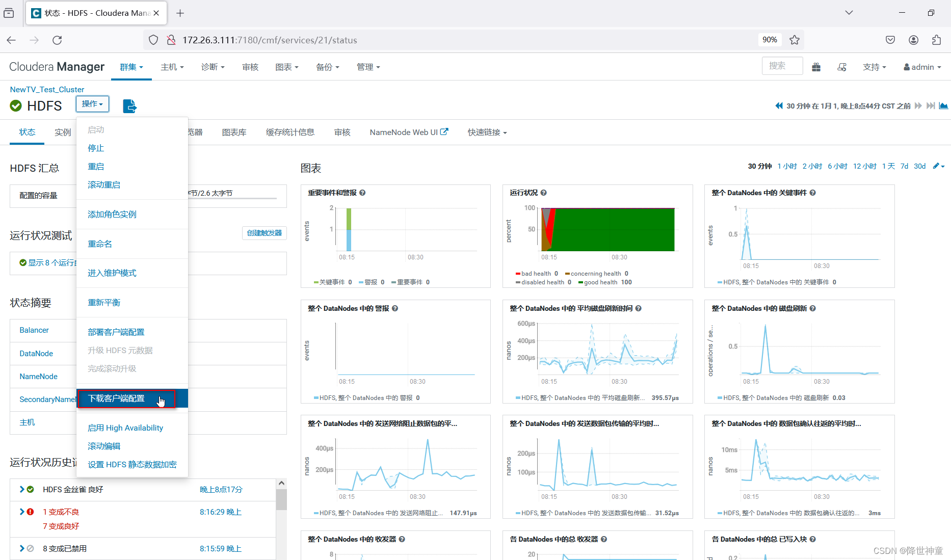The height and width of the screenshot is (560, 951).
Task: Move time range backward with double-left arrows
Action: tap(779, 106)
